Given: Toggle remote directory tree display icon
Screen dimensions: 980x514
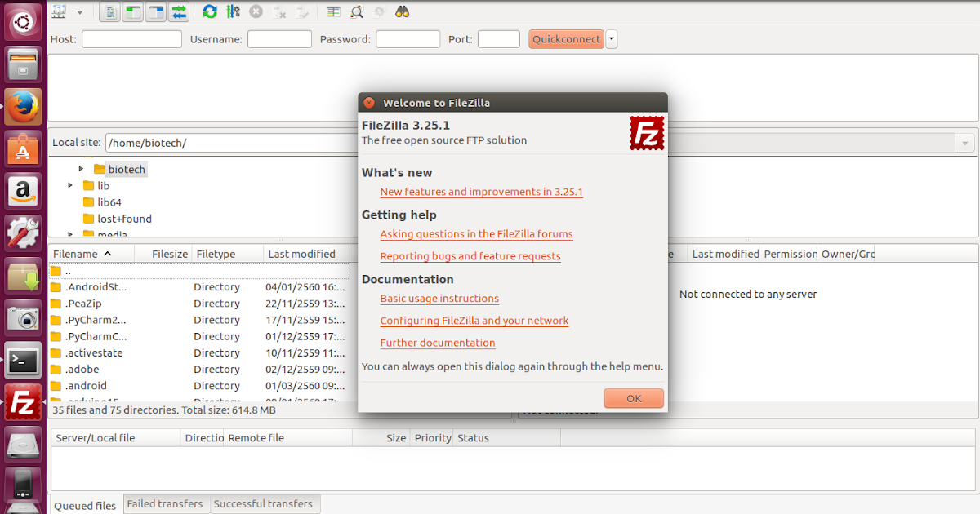Looking at the screenshot, I should pyautogui.click(x=155, y=11).
